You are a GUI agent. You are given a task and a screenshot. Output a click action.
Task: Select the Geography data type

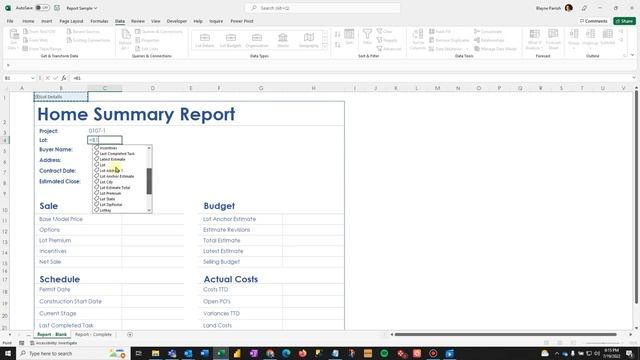tap(309, 40)
